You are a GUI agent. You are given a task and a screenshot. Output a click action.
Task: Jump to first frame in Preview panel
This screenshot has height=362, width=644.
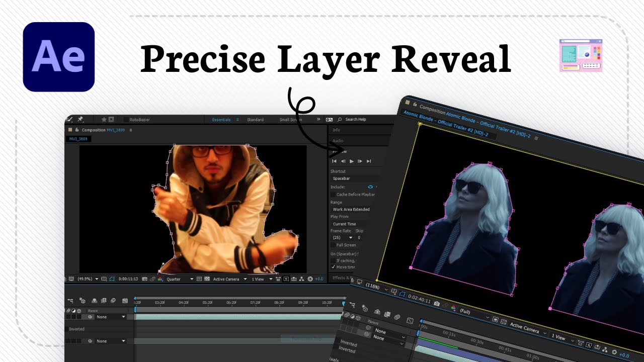(334, 161)
